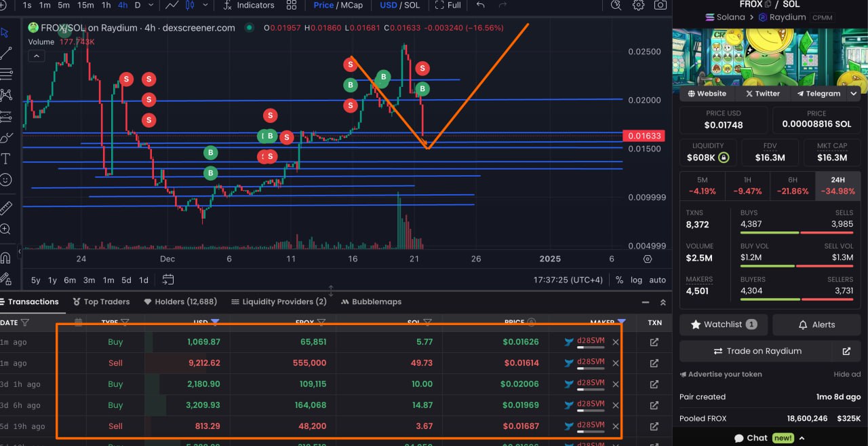Open the FROX column filter
868x446 pixels.
pyautogui.click(x=321, y=322)
